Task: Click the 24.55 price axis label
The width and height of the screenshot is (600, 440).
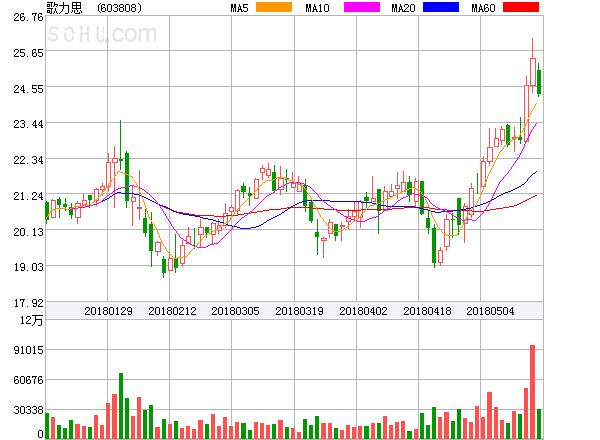Action: (28, 89)
